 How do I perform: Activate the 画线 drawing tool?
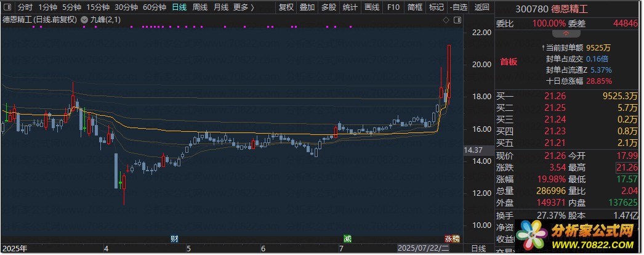tap(372, 7)
